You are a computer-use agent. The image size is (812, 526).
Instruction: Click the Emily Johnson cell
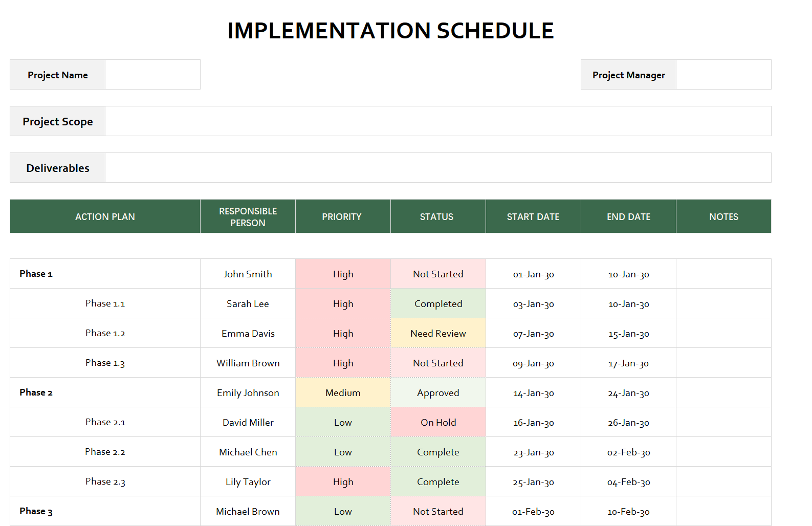pyautogui.click(x=248, y=392)
